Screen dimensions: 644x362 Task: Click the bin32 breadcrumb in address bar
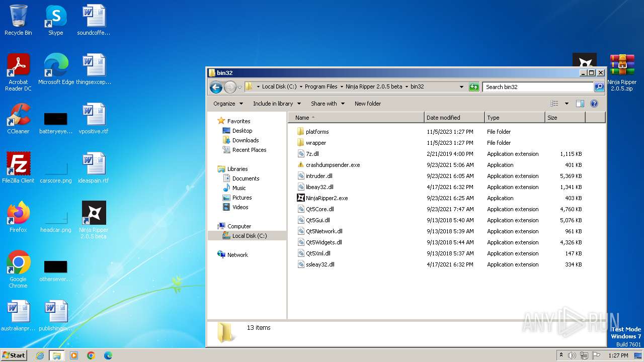coord(417,87)
